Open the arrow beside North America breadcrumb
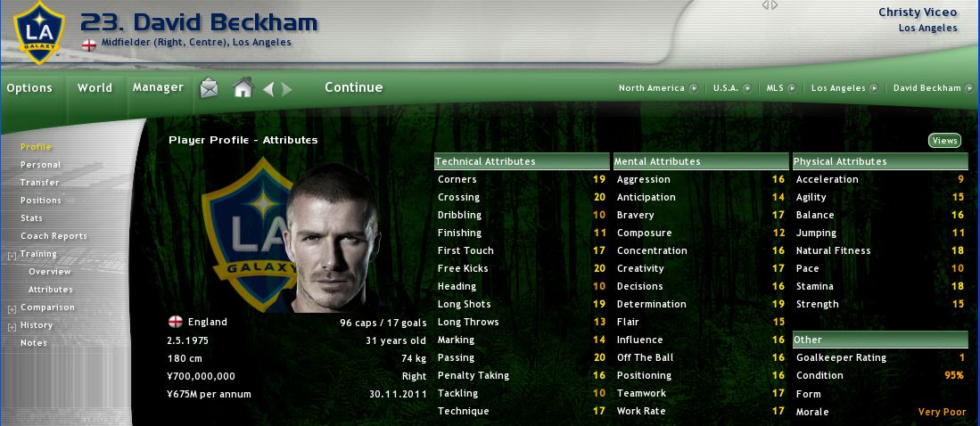The height and width of the screenshot is (426, 980). tap(694, 88)
